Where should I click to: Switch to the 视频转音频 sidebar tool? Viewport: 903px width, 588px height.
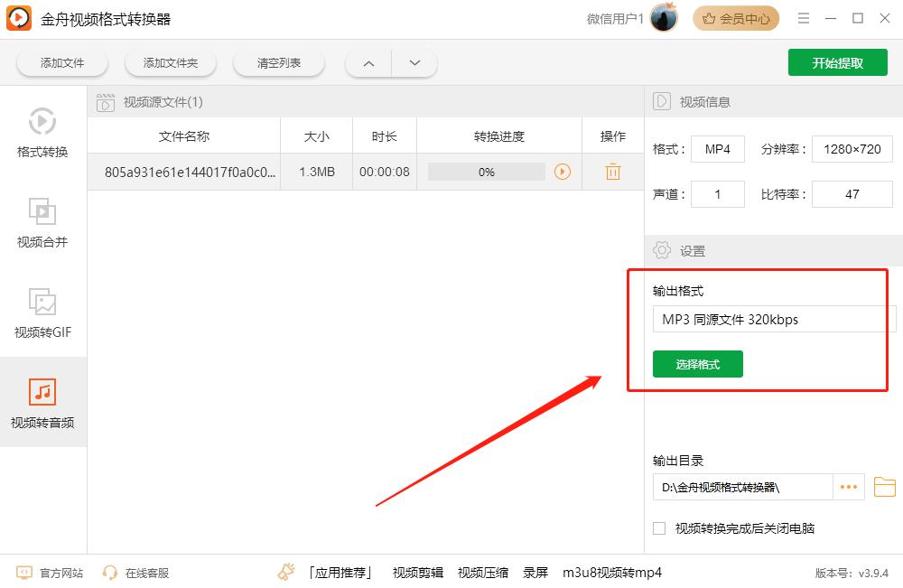pos(42,402)
